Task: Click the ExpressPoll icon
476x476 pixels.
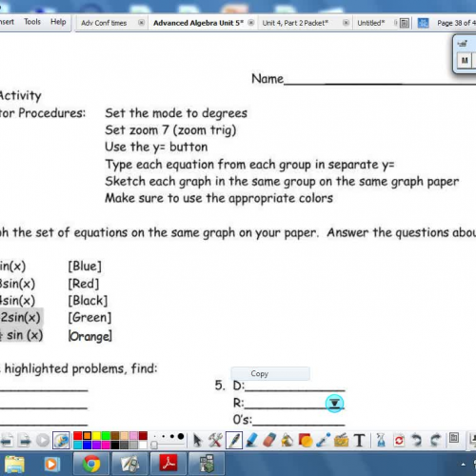Action: 61,441
